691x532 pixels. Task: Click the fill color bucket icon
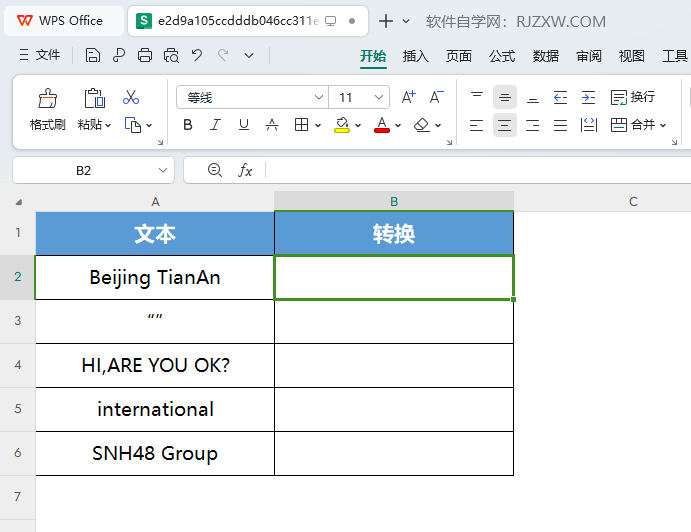[342, 125]
